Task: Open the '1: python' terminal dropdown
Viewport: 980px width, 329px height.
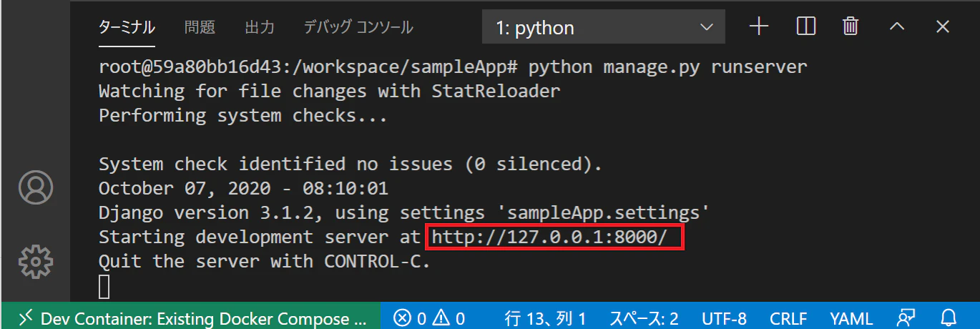Action: (604, 28)
